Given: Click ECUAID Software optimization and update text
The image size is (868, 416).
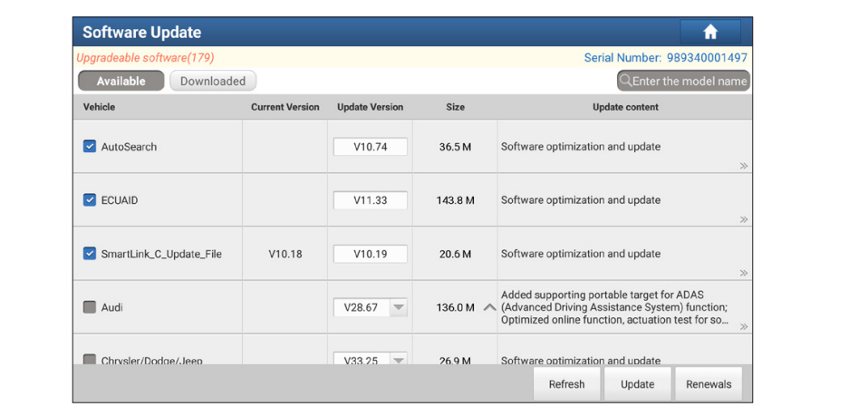Looking at the screenshot, I should [x=581, y=200].
